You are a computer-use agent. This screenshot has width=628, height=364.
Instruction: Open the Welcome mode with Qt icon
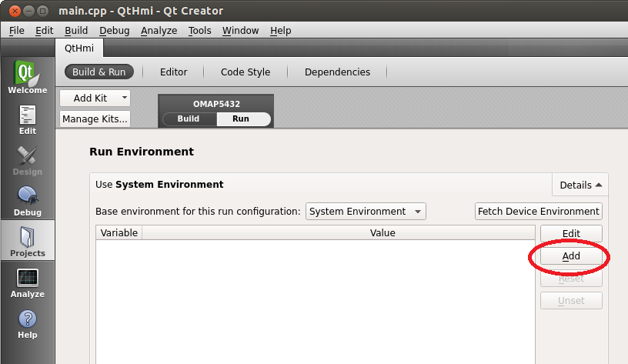pos(28,77)
